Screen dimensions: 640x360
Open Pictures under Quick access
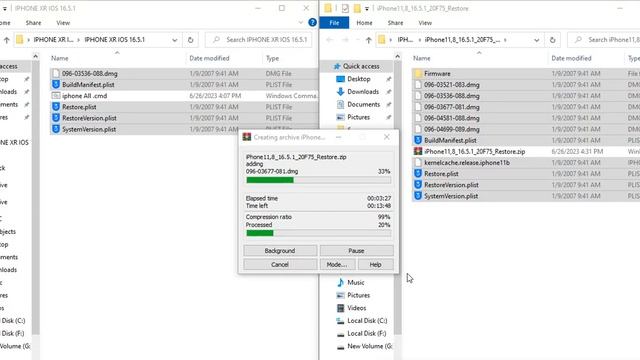[x=358, y=117]
